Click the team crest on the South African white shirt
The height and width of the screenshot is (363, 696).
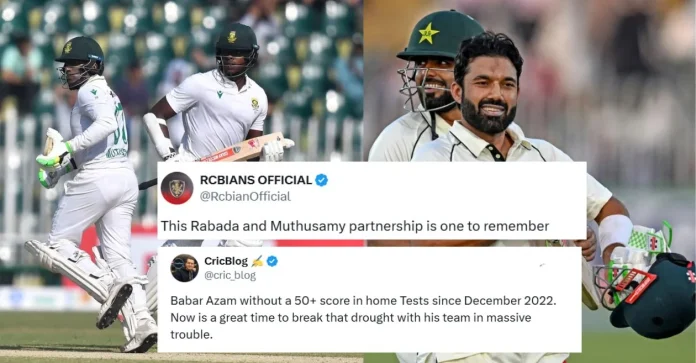[255, 104]
